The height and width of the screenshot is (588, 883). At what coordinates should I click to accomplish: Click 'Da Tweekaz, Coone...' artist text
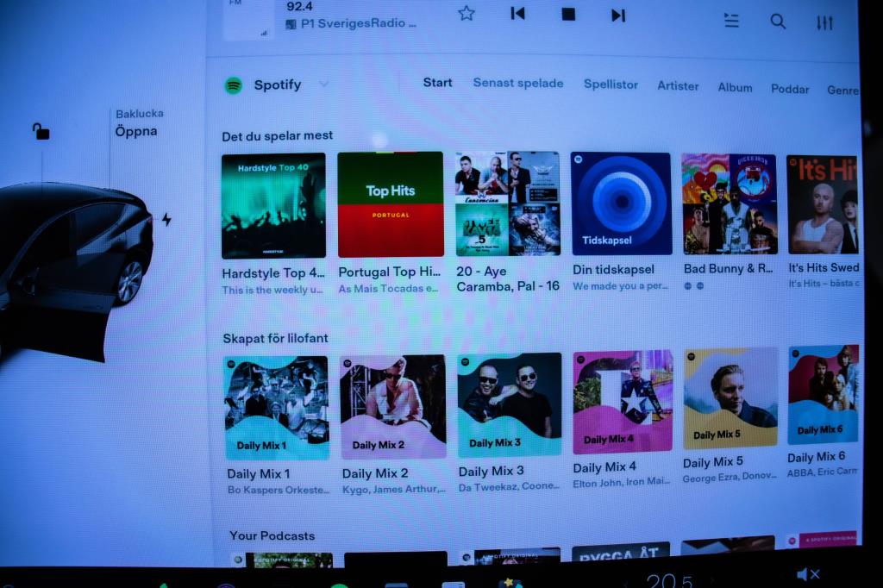pos(509,486)
